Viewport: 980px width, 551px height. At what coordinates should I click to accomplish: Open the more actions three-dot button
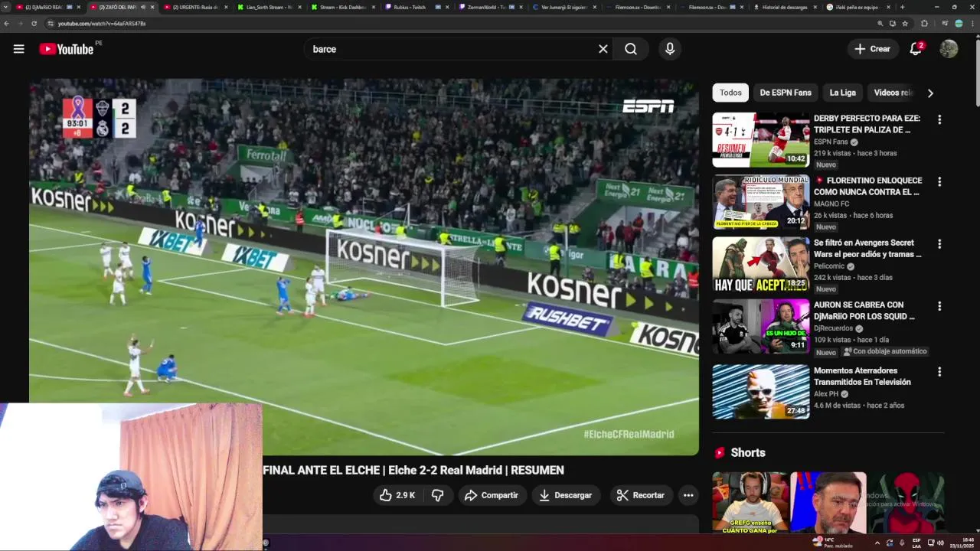tap(688, 495)
